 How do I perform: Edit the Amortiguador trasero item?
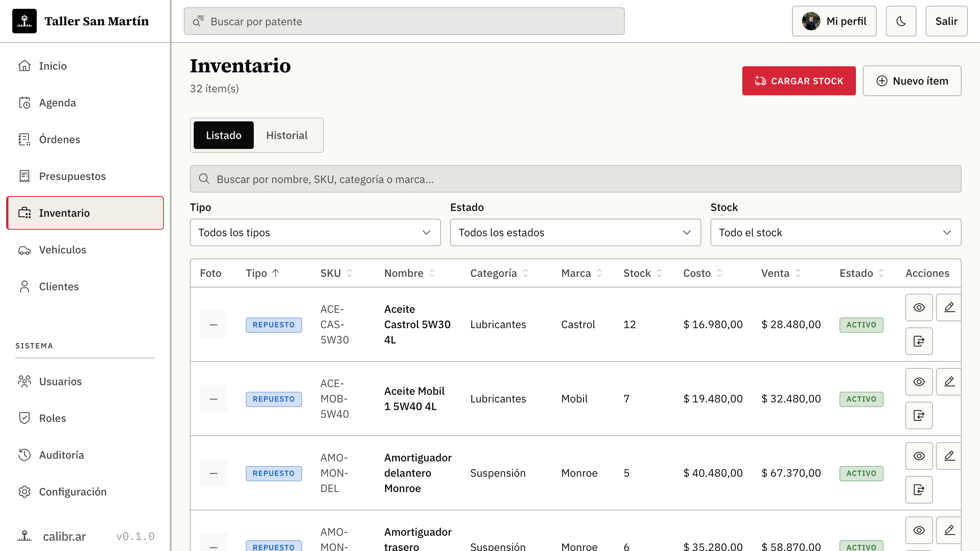click(x=949, y=530)
